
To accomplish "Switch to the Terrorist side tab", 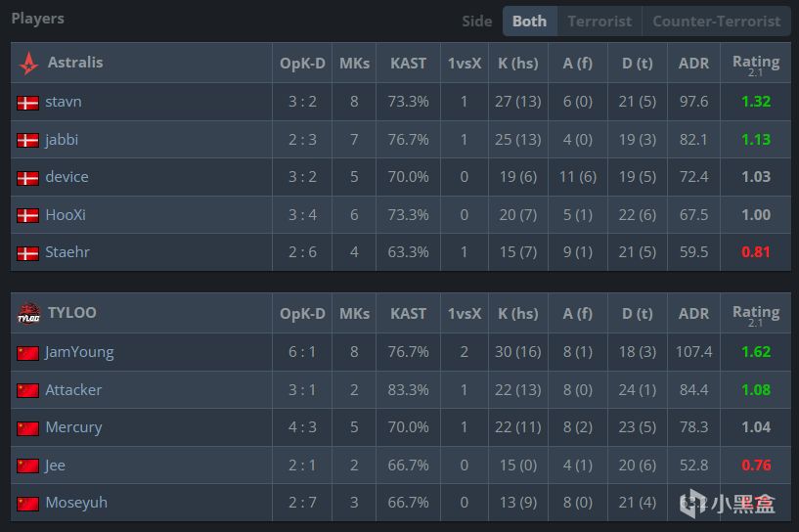I will [599, 21].
